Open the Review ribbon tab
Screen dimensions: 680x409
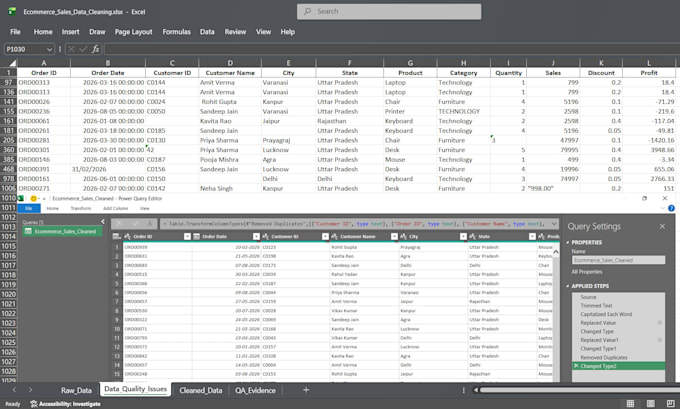[235, 32]
